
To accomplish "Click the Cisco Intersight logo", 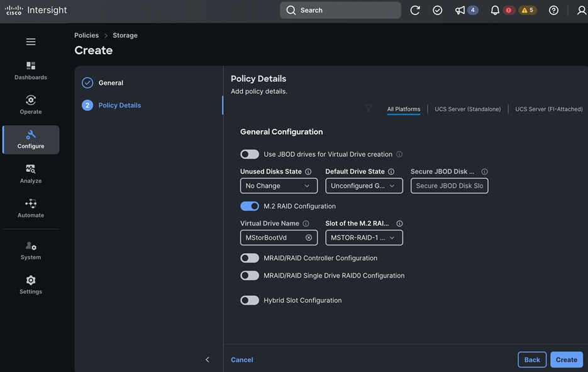I will tap(36, 10).
